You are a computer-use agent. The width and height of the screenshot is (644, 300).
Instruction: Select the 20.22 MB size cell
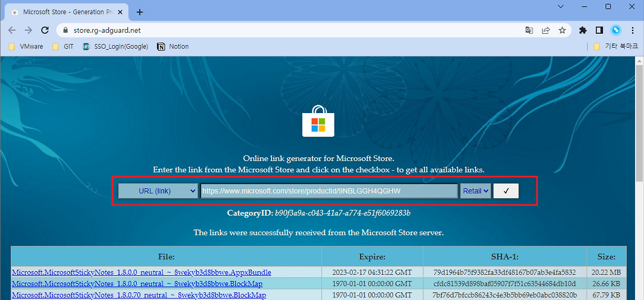click(606, 272)
